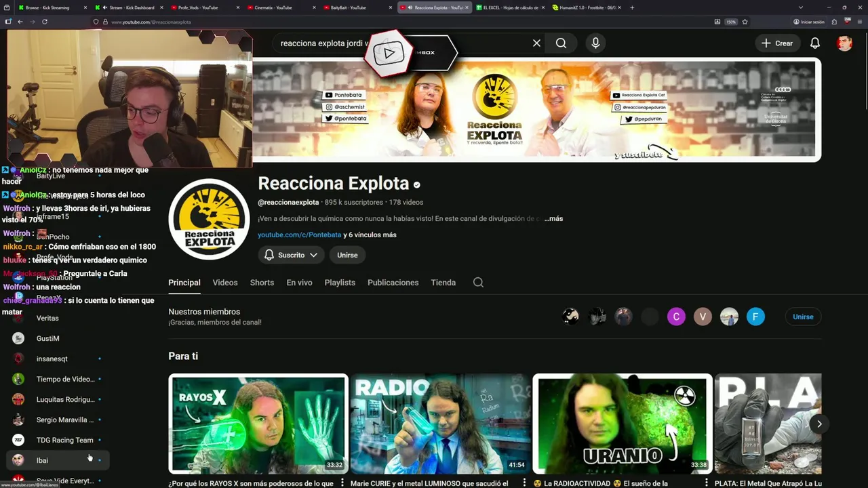Open the youtube.com/c/Pontebata link
Viewport: 868px width, 488px height.
pyautogui.click(x=299, y=235)
